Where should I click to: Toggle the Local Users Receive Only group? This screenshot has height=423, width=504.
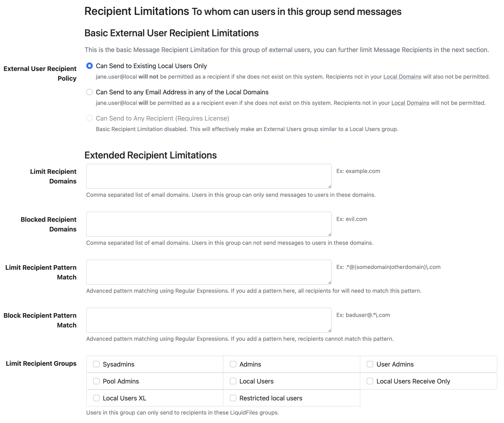coord(370,381)
